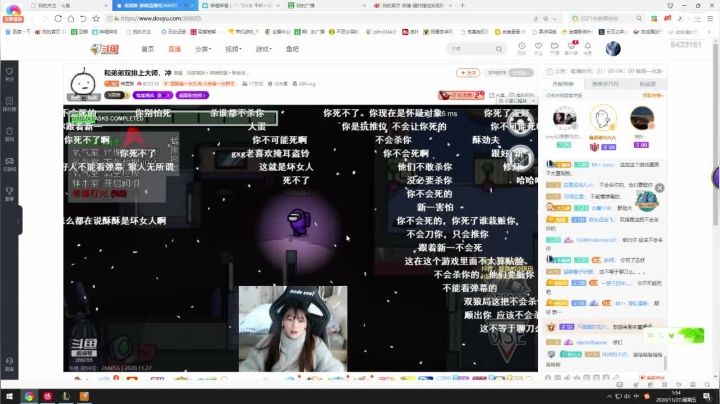Open the user avatar in site header

613,49
